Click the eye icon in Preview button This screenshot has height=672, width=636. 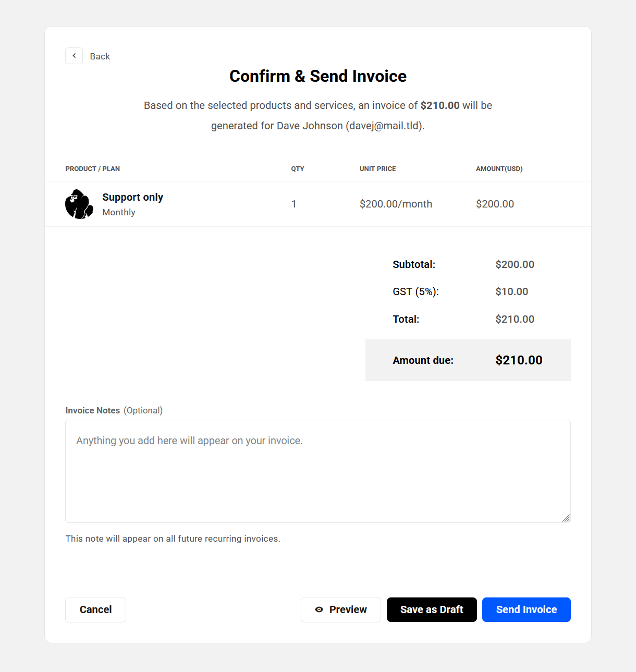coord(319,609)
